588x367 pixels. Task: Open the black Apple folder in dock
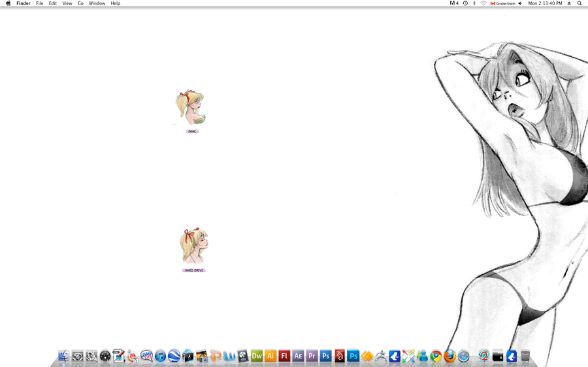pos(498,356)
